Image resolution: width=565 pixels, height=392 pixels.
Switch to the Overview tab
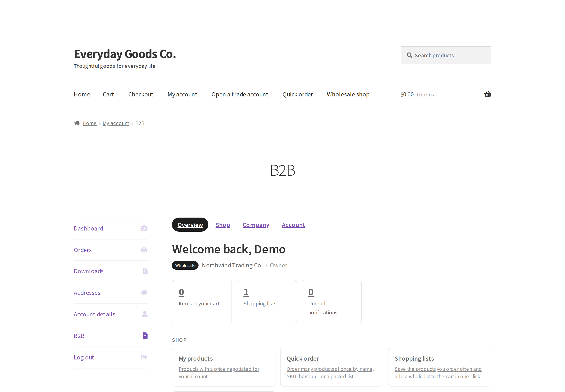point(190,225)
